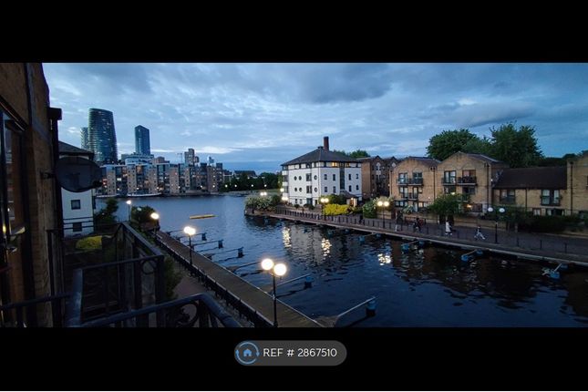Screen dimensions: 588x392
Task: Click the home icon in the reference badge
Action: pos(247,354)
